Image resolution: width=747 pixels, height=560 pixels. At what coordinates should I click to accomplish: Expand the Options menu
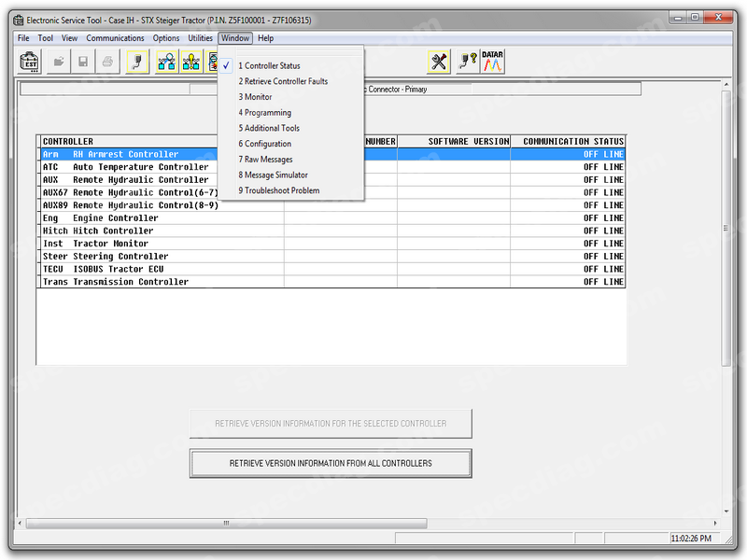pyautogui.click(x=166, y=38)
